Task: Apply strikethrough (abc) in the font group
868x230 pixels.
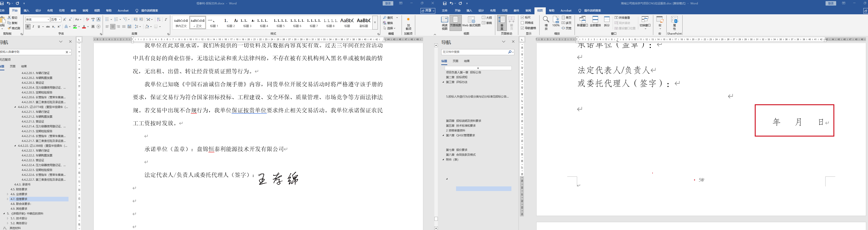Action: pyautogui.click(x=48, y=27)
